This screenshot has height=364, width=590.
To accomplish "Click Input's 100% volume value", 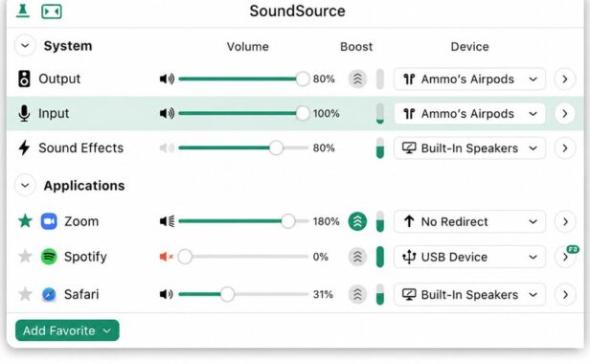I will (326, 113).
